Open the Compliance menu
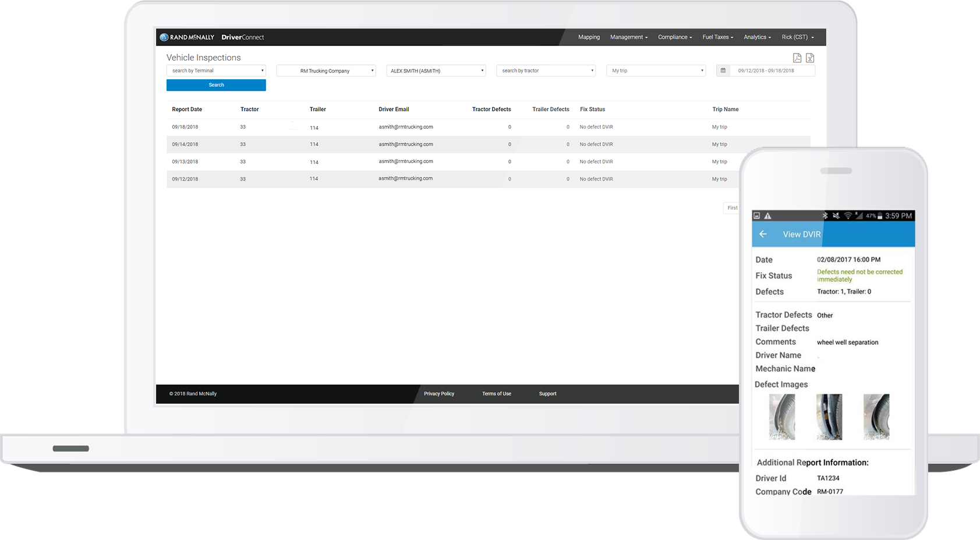 coord(675,37)
